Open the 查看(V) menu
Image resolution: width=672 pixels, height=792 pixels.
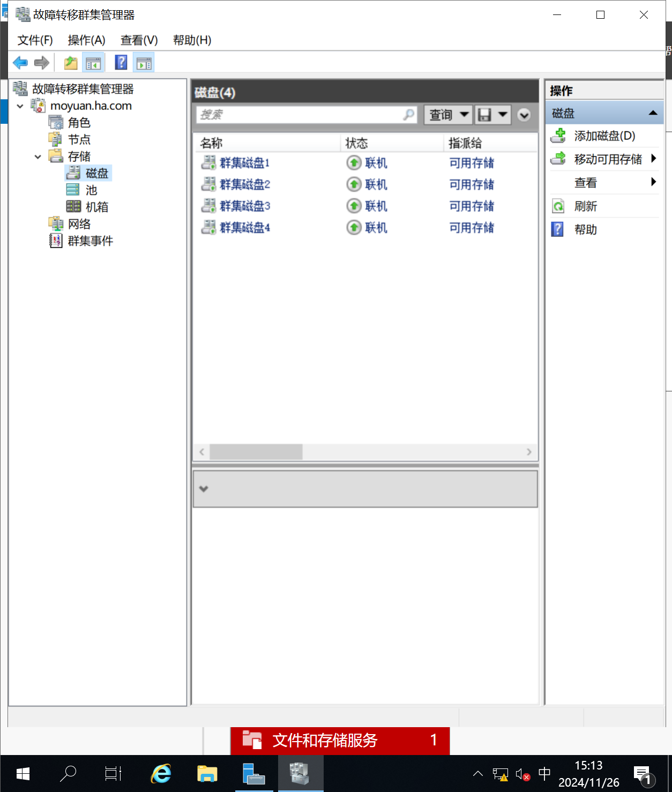tap(139, 40)
